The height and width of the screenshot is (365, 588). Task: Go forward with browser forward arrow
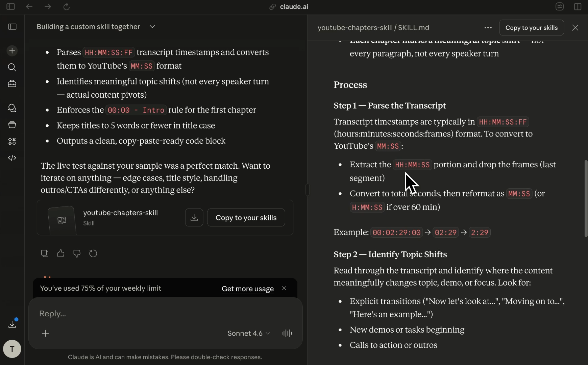coord(48,6)
